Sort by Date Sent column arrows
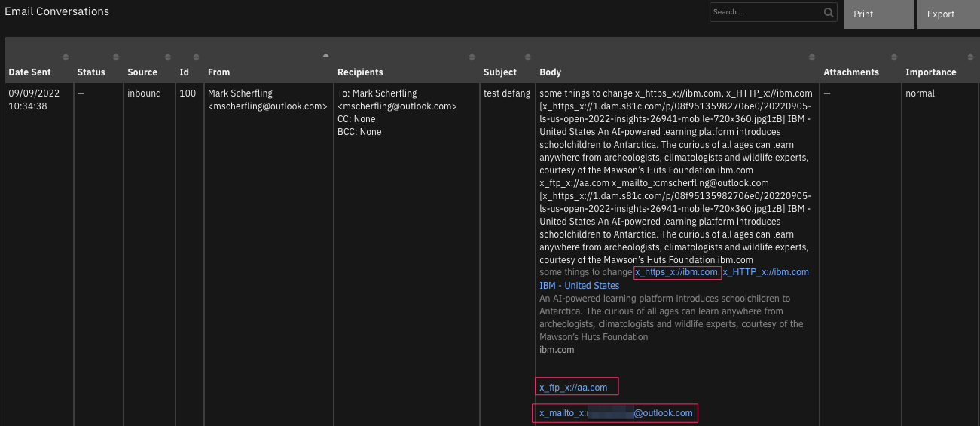 point(66,57)
